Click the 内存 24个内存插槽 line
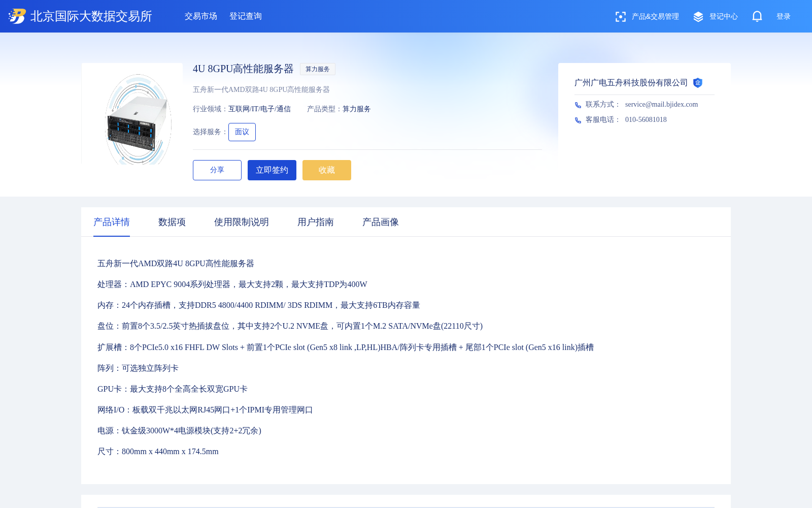Image resolution: width=812 pixels, height=508 pixels. [259, 305]
